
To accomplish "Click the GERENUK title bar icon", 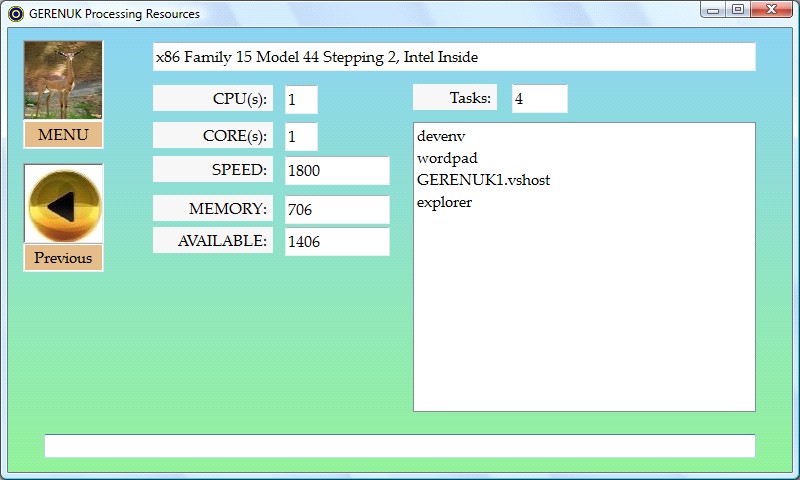I will [15, 14].
